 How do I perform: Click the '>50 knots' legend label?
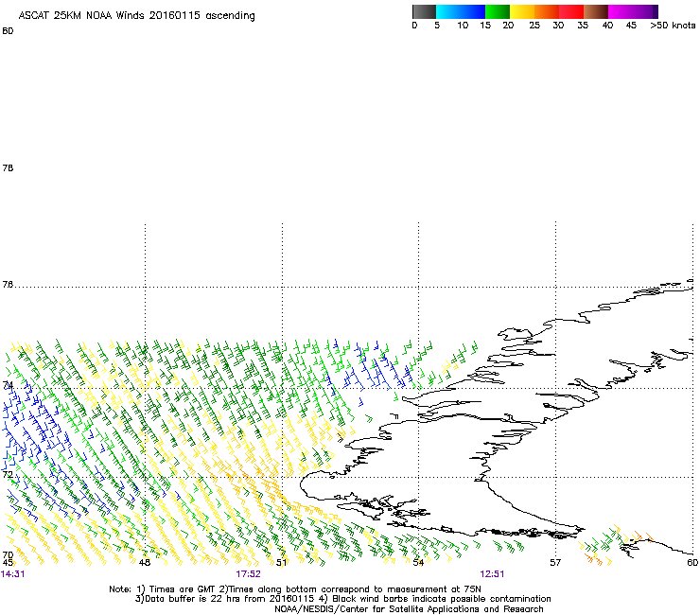pos(673,26)
